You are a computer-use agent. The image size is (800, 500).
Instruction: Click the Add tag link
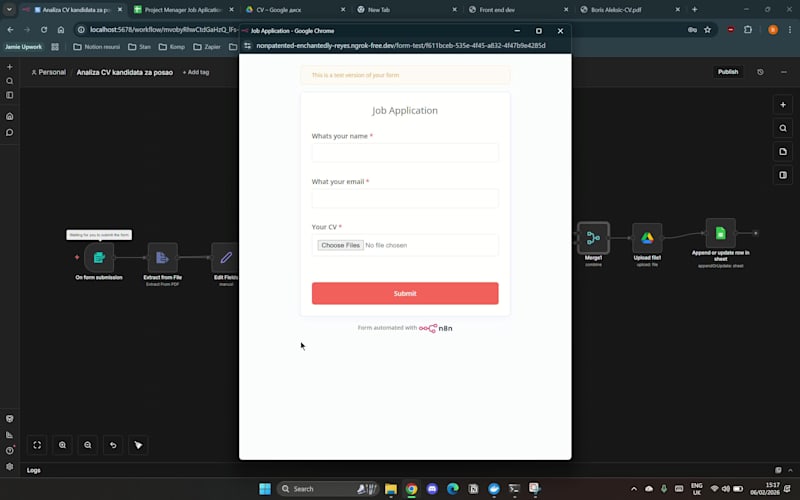pyautogui.click(x=196, y=72)
